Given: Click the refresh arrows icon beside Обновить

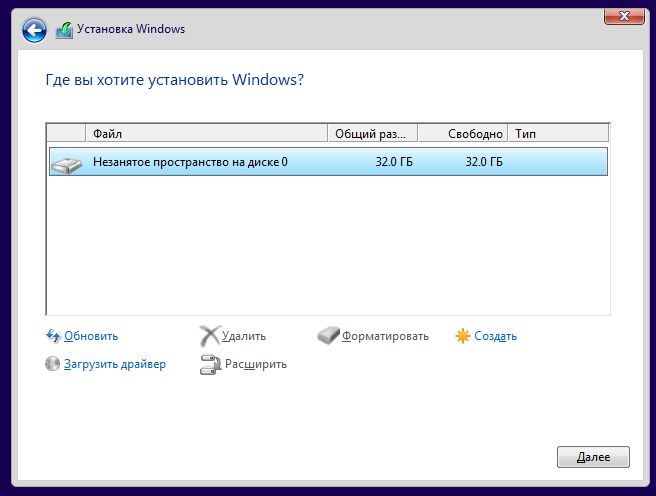Looking at the screenshot, I should point(53,336).
